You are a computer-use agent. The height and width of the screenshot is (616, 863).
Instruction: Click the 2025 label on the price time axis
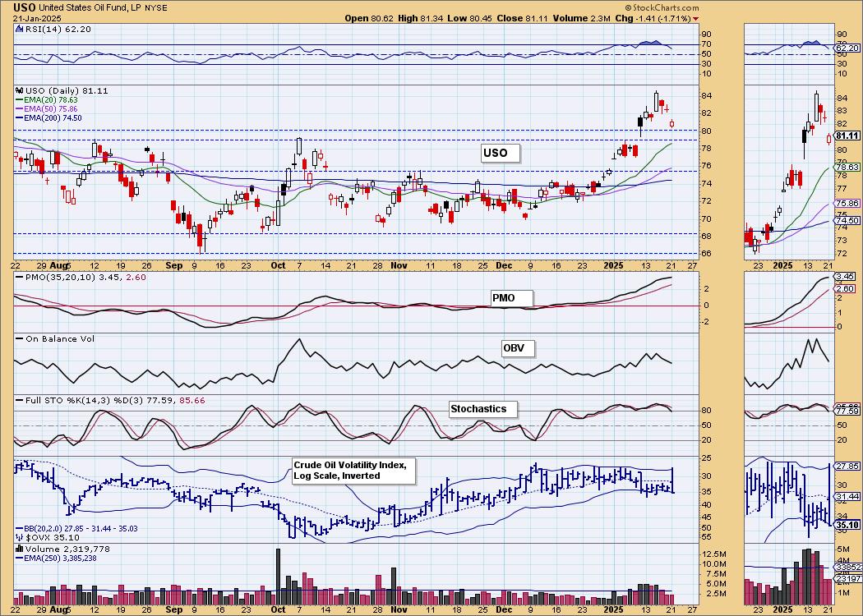pyautogui.click(x=614, y=265)
